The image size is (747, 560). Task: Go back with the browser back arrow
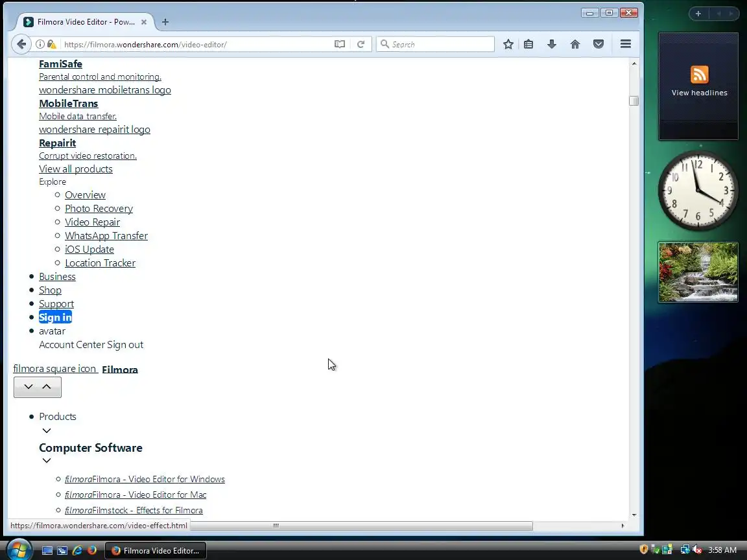coord(21,44)
